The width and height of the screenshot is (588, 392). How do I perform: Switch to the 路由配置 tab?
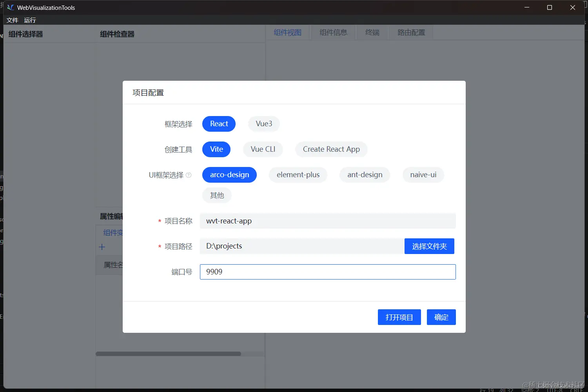[411, 33]
